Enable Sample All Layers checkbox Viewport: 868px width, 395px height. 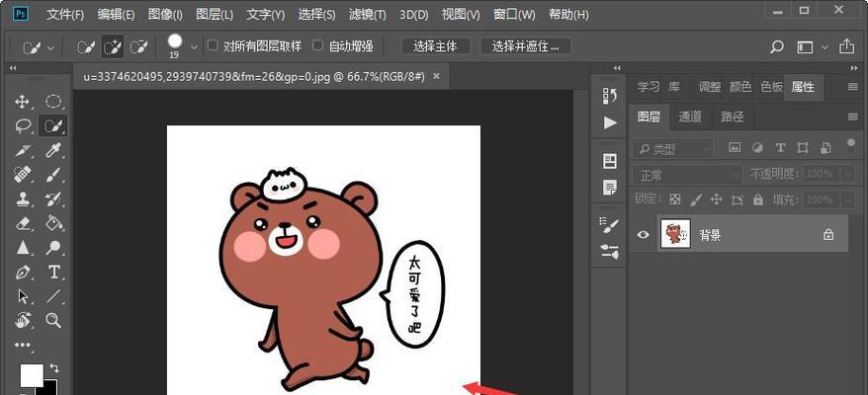pos(212,45)
